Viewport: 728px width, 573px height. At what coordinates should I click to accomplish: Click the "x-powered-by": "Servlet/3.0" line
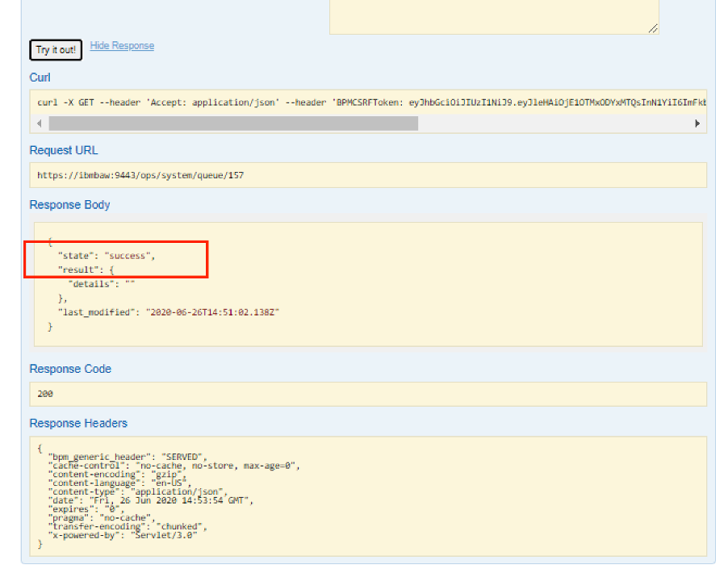click(123, 535)
